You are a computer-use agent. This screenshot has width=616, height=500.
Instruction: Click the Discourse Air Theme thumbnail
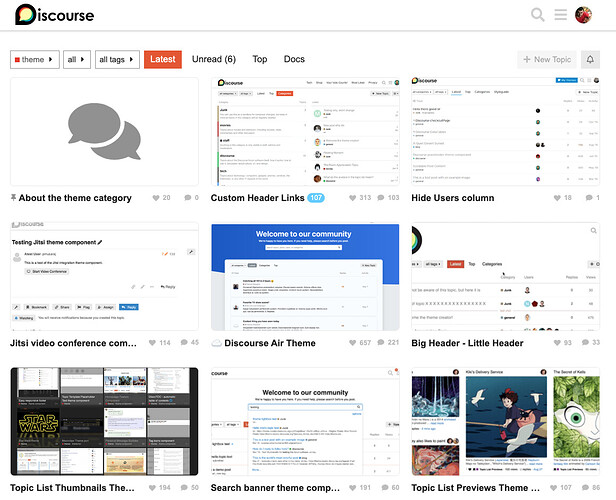point(305,277)
